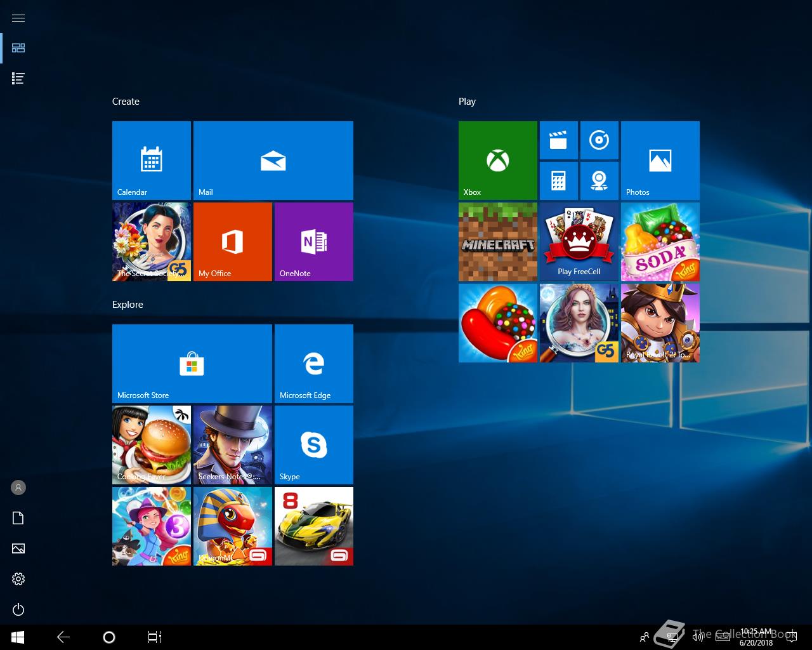The height and width of the screenshot is (650, 812).
Task: Open the Cooking Fever game tile
Action: coord(152,445)
